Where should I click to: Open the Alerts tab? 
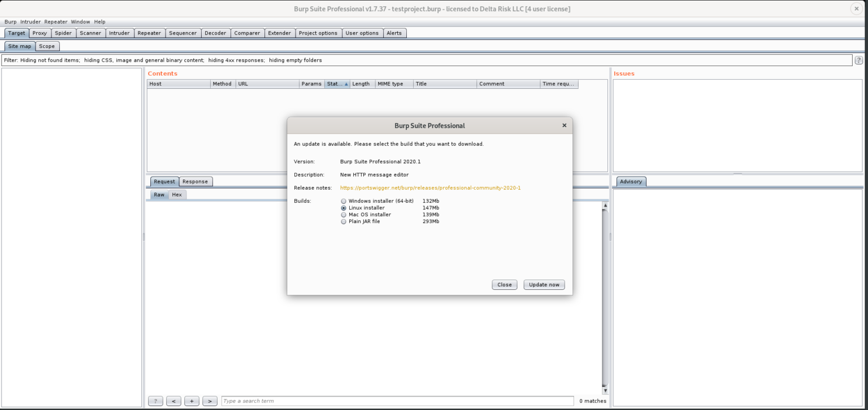(395, 33)
